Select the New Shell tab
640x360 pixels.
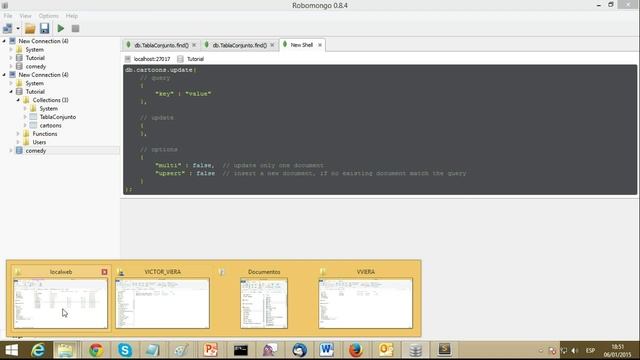click(x=302, y=45)
